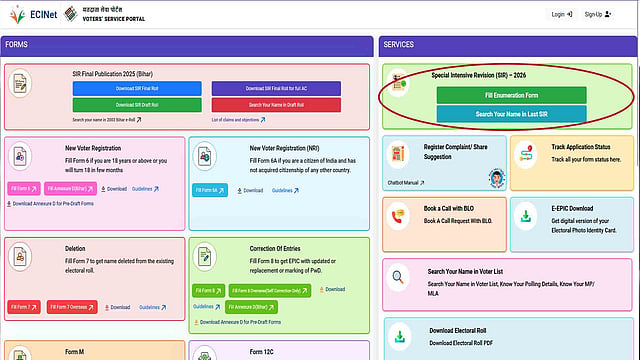The height and width of the screenshot is (360, 640).
Task: Click Download SIR Draft Roll button
Action: 137,105
